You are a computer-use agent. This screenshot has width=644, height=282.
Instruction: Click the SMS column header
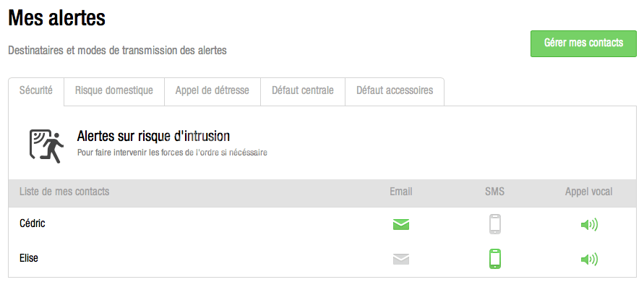494,192
